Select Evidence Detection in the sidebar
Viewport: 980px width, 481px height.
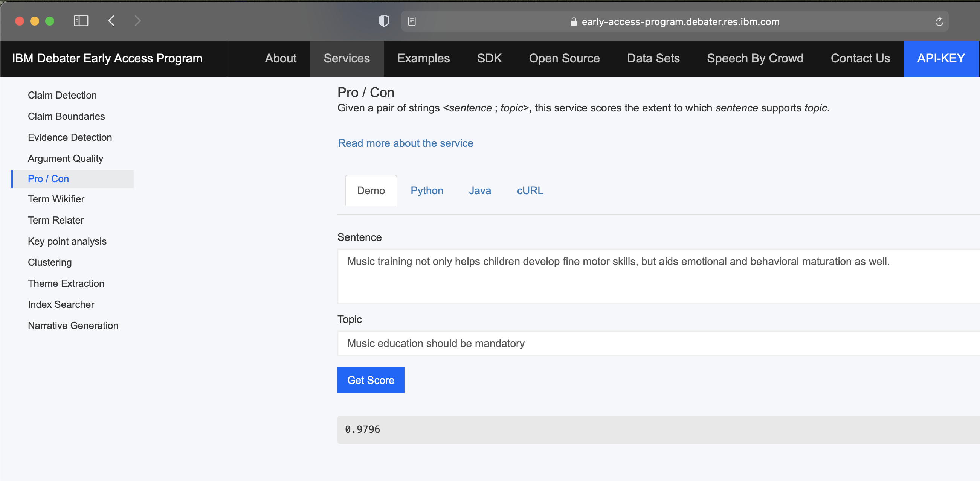click(70, 137)
